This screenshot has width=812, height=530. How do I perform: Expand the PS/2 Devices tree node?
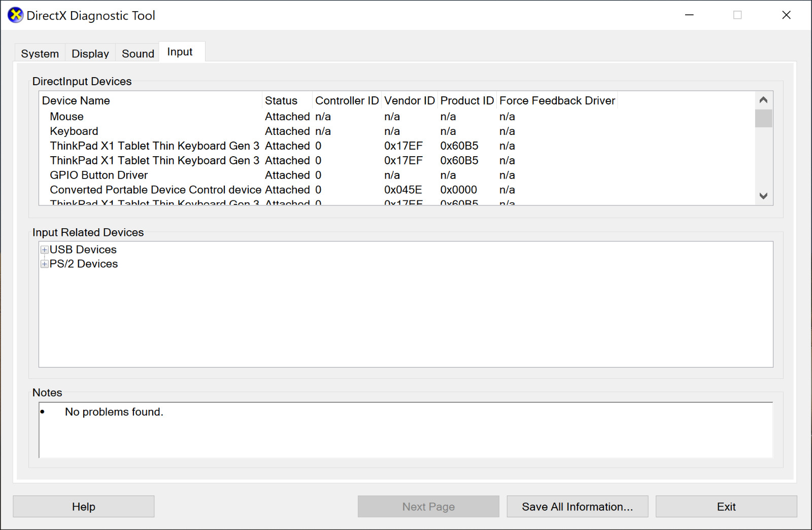45,264
